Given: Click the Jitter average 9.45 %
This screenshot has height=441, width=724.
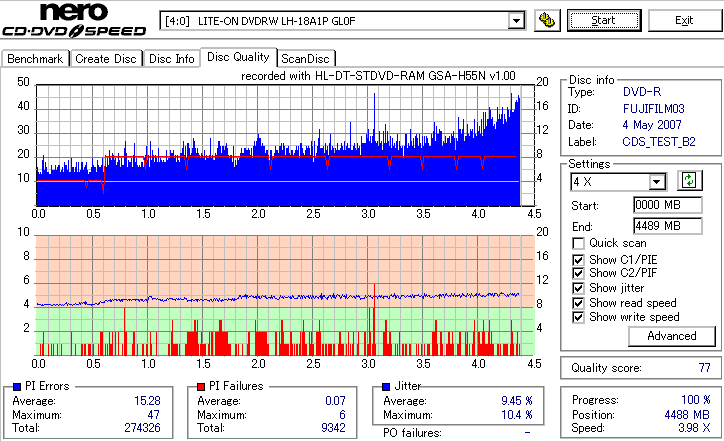Looking at the screenshot, I should (x=517, y=401).
